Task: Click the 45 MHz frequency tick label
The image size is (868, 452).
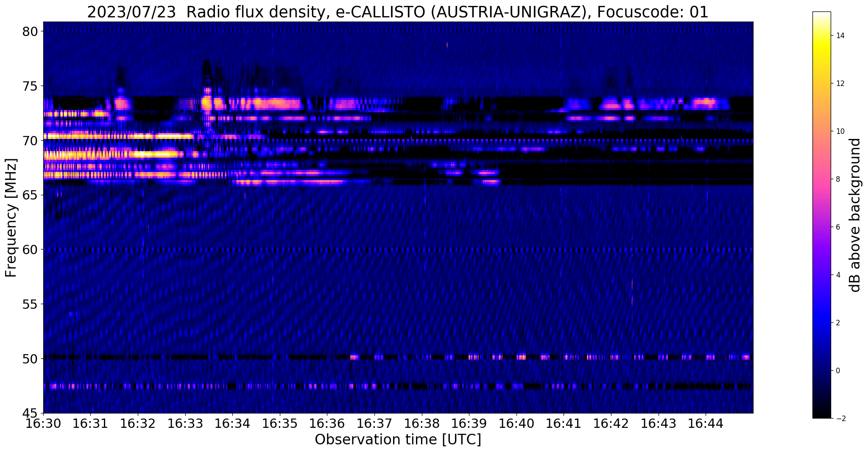Action: click(x=31, y=413)
